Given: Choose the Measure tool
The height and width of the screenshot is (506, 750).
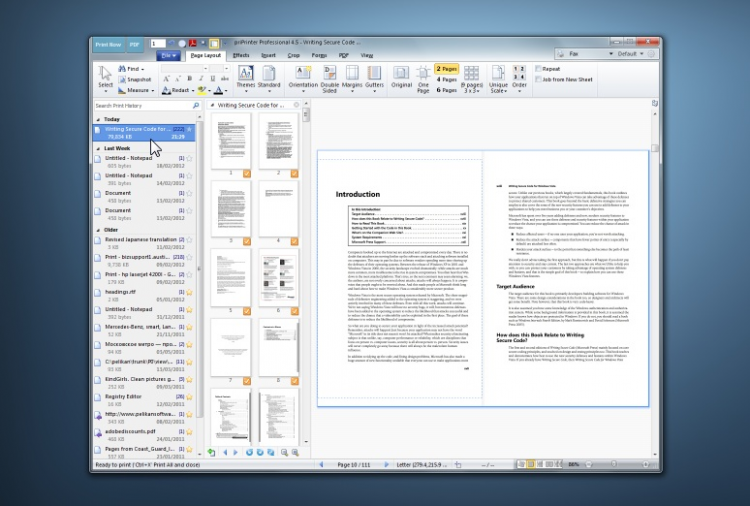Looking at the screenshot, I should click(134, 90).
